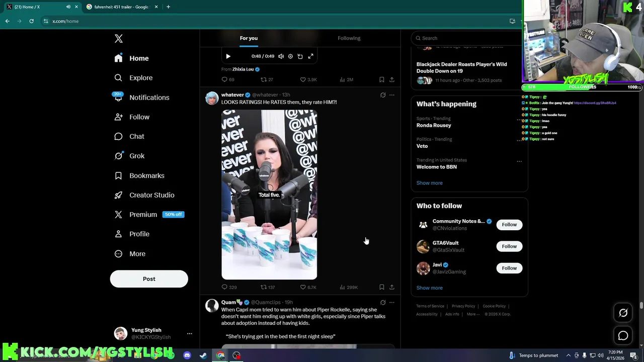View analytics showing 2M views
Image resolution: width=644 pixels, height=362 pixels.
(346, 79)
